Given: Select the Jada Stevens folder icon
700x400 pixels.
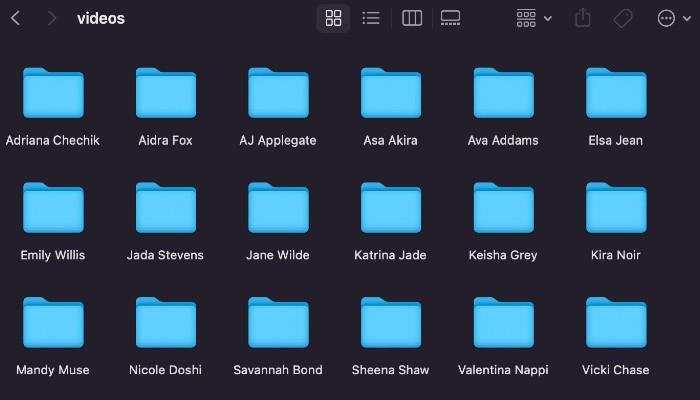Looking at the screenshot, I should coord(166,208).
